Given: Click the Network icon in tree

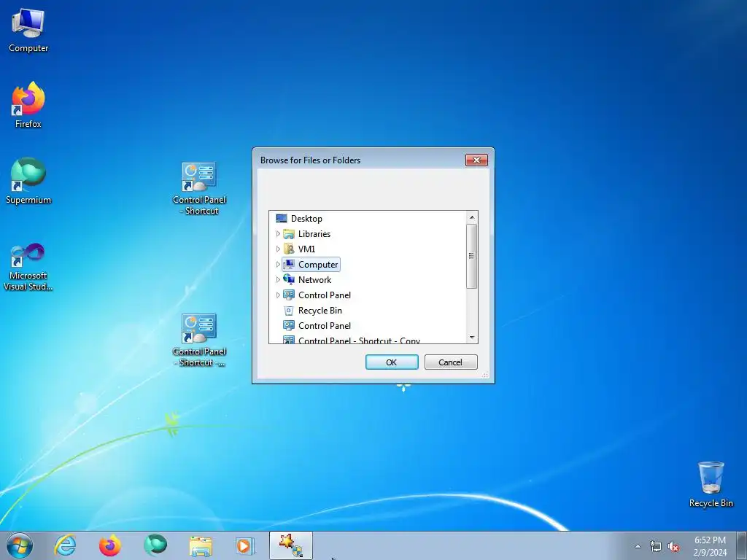Looking at the screenshot, I should (x=289, y=279).
